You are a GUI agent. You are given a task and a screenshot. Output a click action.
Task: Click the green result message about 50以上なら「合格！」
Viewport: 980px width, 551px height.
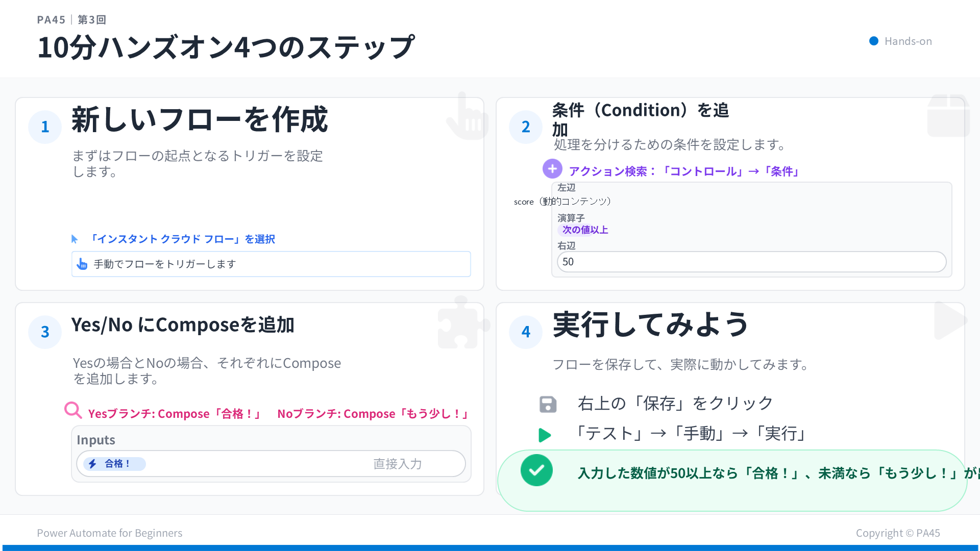point(732,481)
